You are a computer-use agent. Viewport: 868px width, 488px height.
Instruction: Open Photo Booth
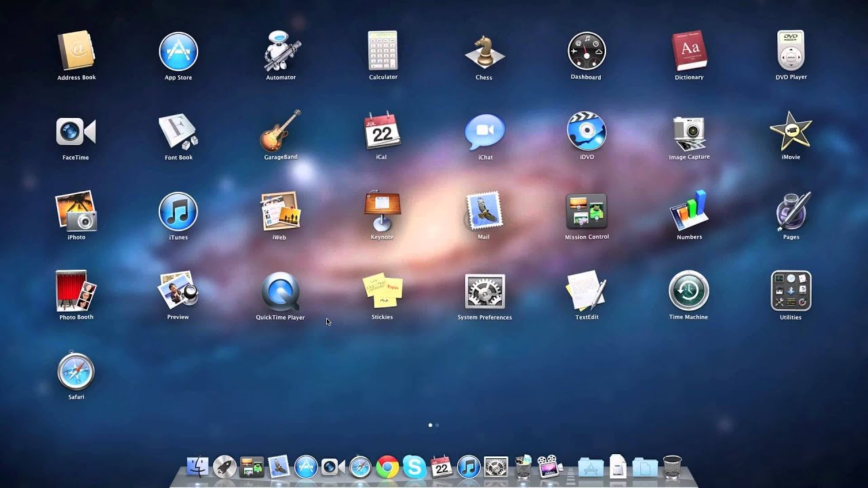76,291
